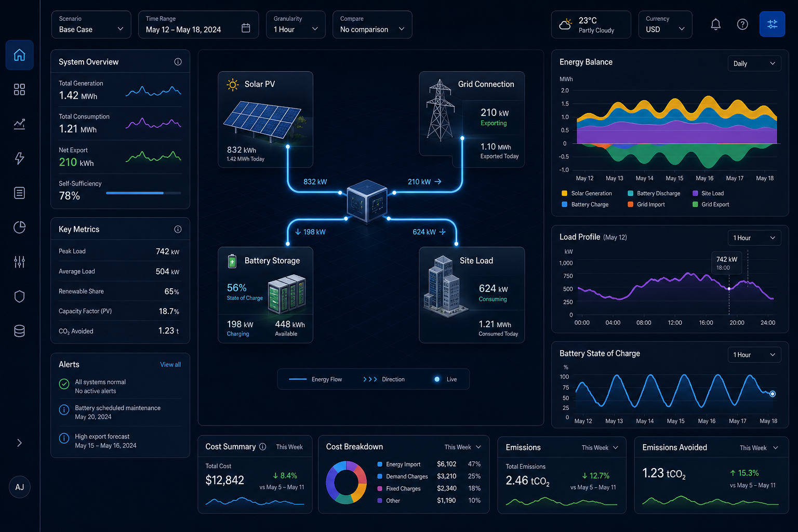Open Emissions Avoided This Week dropdown
This screenshot has height=532, width=798.
click(x=759, y=447)
